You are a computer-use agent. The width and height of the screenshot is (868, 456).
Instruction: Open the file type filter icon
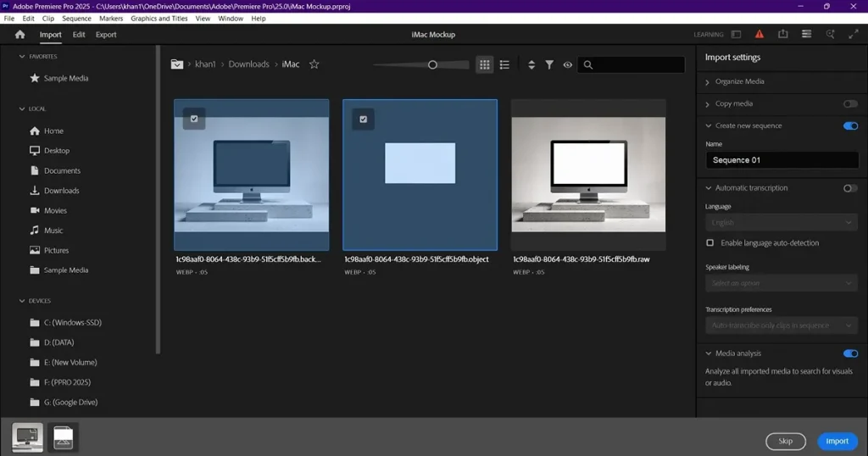[x=549, y=64]
